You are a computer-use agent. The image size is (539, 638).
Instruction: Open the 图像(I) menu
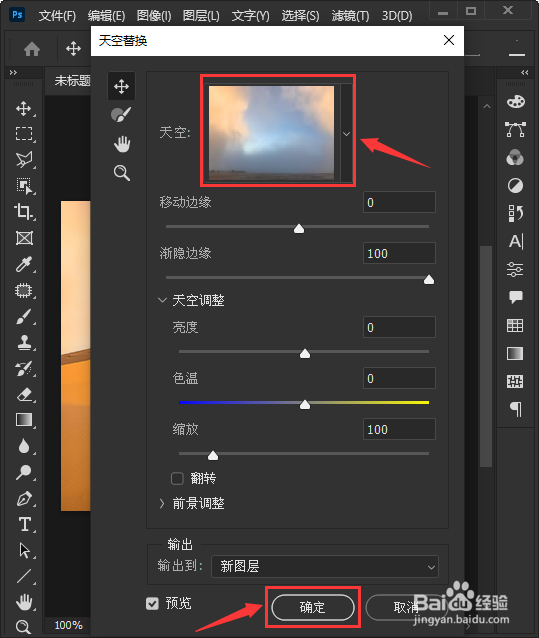[x=154, y=15]
